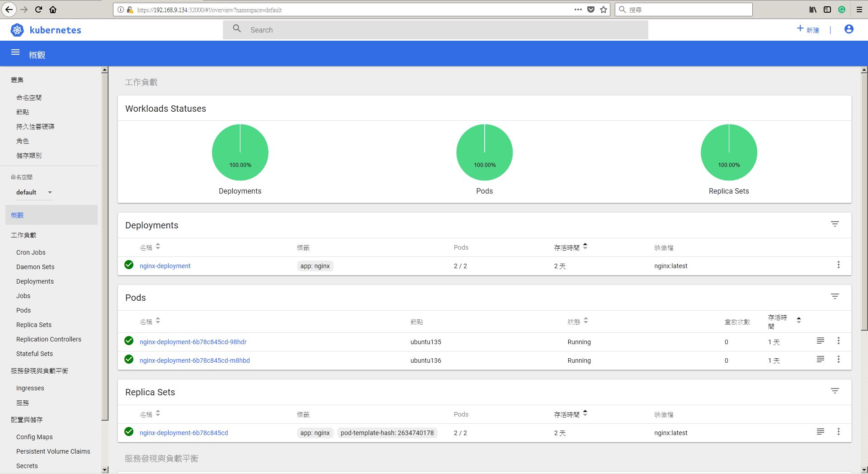Click the Replica Sets 100% pie chart
868x474 pixels.
[729, 152]
